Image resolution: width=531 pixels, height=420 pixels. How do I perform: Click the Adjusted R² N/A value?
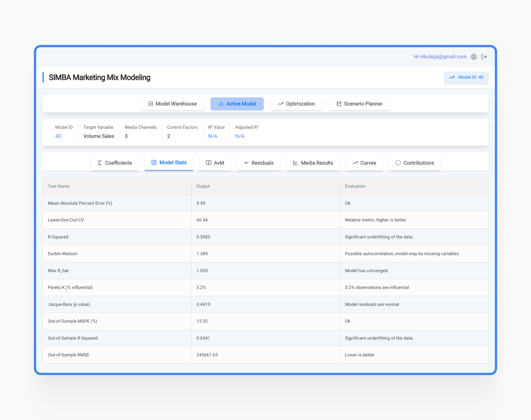click(x=240, y=136)
